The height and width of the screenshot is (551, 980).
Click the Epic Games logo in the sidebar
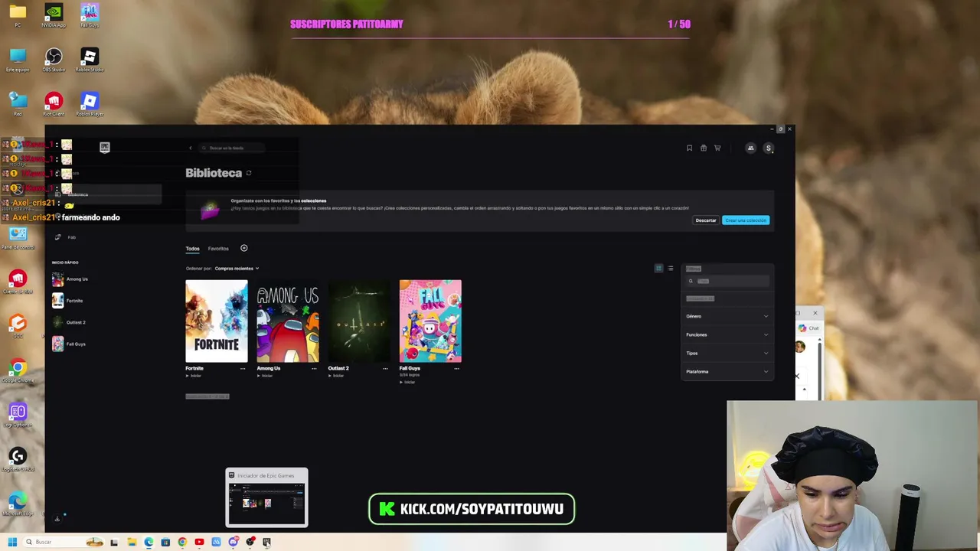(105, 147)
